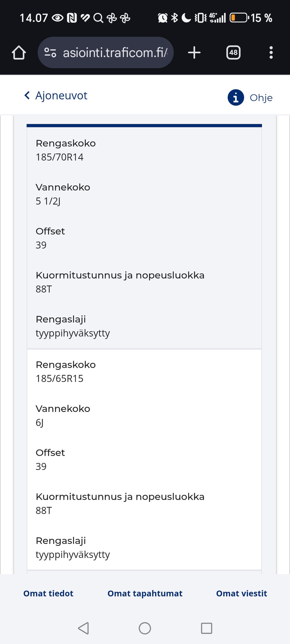Open a new browser tab
This screenshot has height=644, width=290.
(x=194, y=53)
